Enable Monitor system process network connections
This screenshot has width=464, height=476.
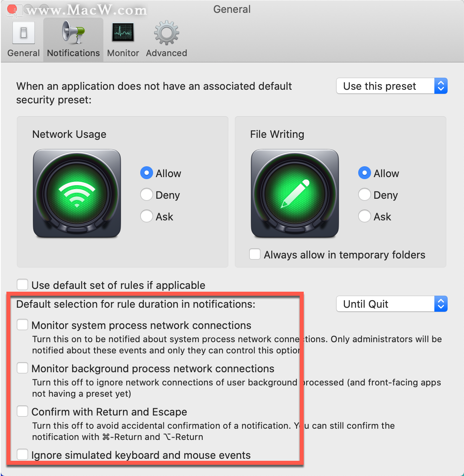(x=22, y=325)
